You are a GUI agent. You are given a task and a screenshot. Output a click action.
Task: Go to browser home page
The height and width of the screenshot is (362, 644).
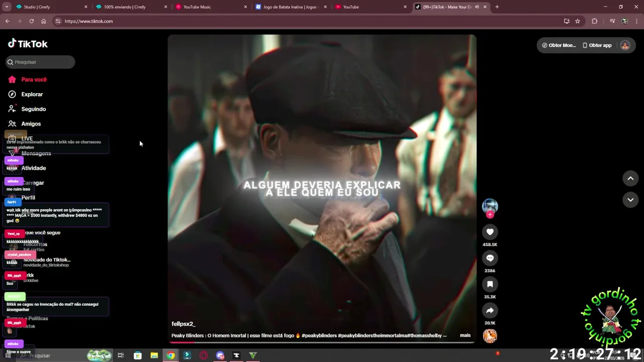43,21
